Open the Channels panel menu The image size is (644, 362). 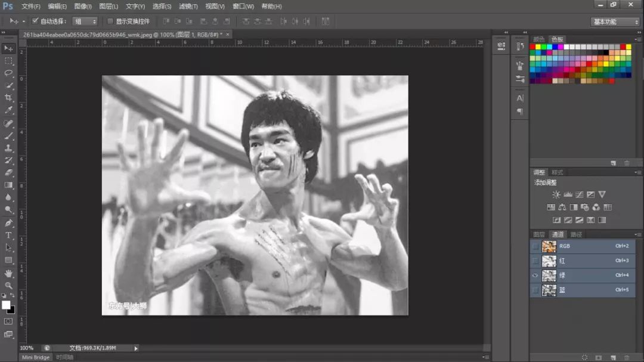click(639, 234)
